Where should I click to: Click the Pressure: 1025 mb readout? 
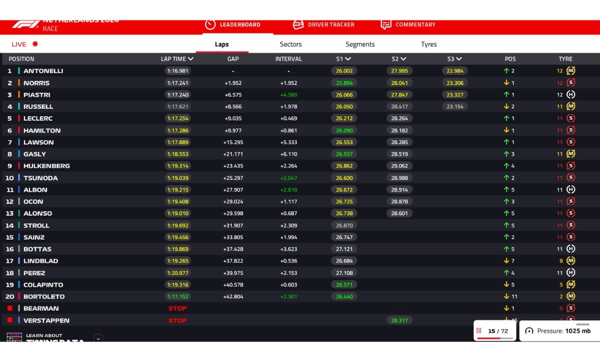coord(563,331)
